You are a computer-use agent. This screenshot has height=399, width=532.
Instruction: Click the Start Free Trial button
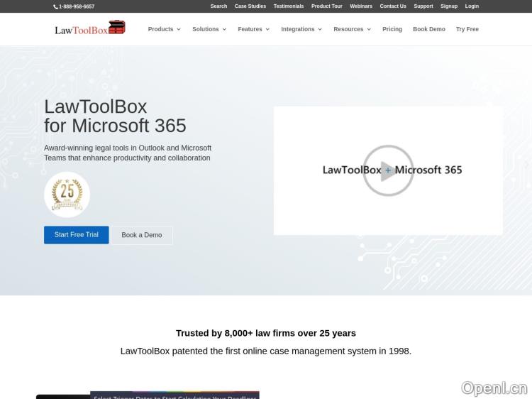tap(77, 235)
